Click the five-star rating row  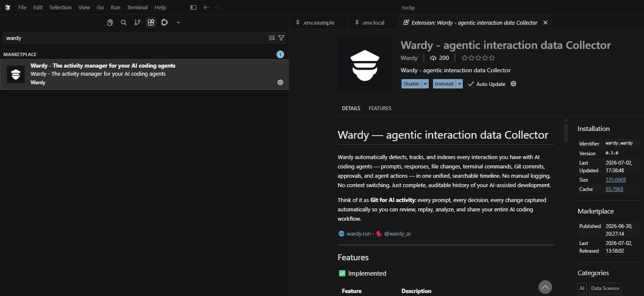point(479,58)
